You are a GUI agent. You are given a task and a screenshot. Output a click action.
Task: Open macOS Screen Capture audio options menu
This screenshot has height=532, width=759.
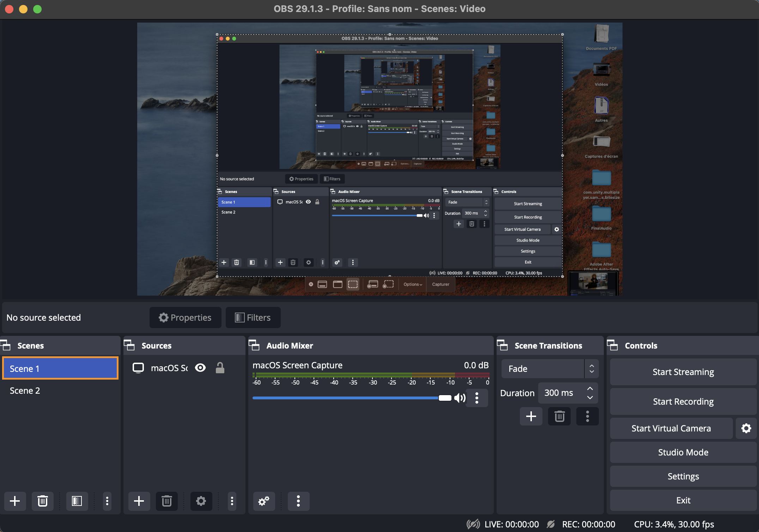point(477,398)
